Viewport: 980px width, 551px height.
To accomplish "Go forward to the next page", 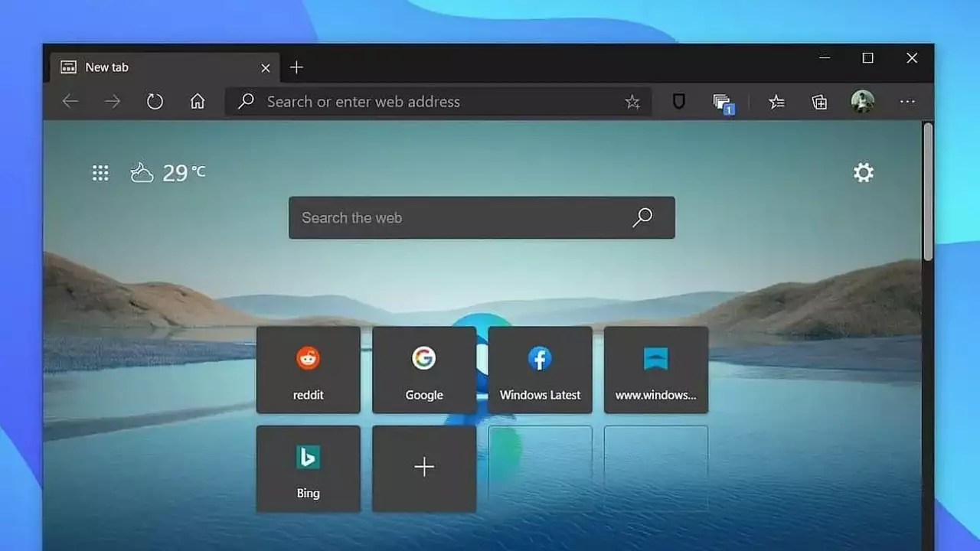I will tap(113, 102).
